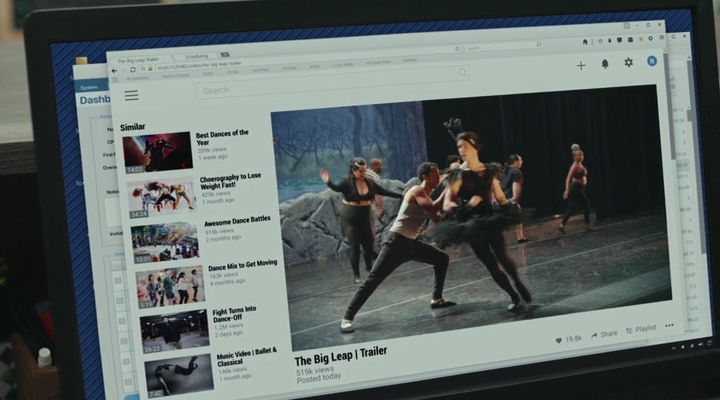The width and height of the screenshot is (720, 400).
Task: Open Fight Turns Into Dance-Off thumbnail
Action: click(174, 331)
